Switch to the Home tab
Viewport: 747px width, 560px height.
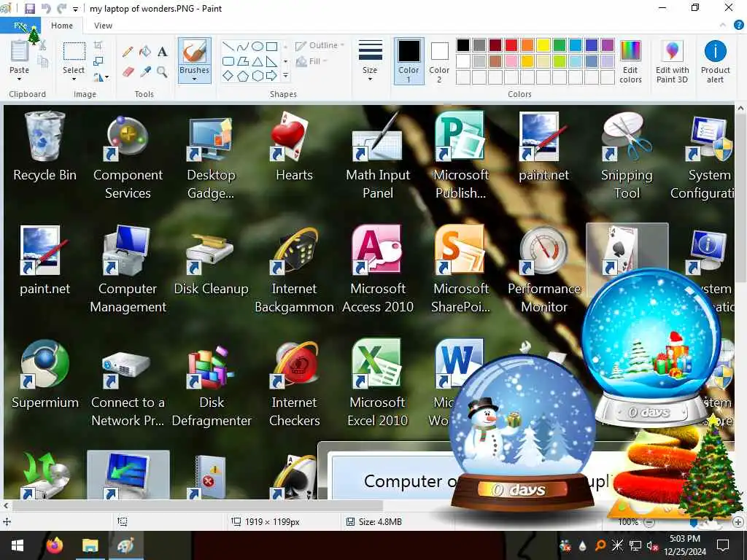[62, 26]
